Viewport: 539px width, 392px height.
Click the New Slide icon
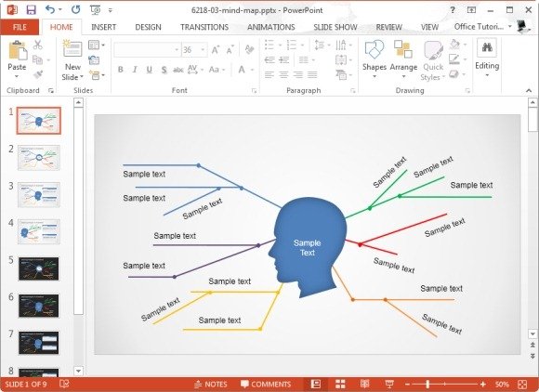coord(72,49)
